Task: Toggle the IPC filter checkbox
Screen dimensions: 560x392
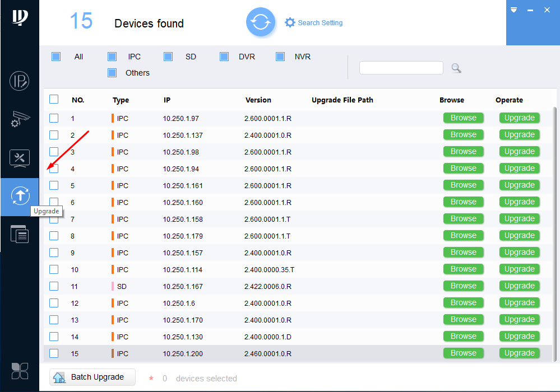Action: coord(112,57)
